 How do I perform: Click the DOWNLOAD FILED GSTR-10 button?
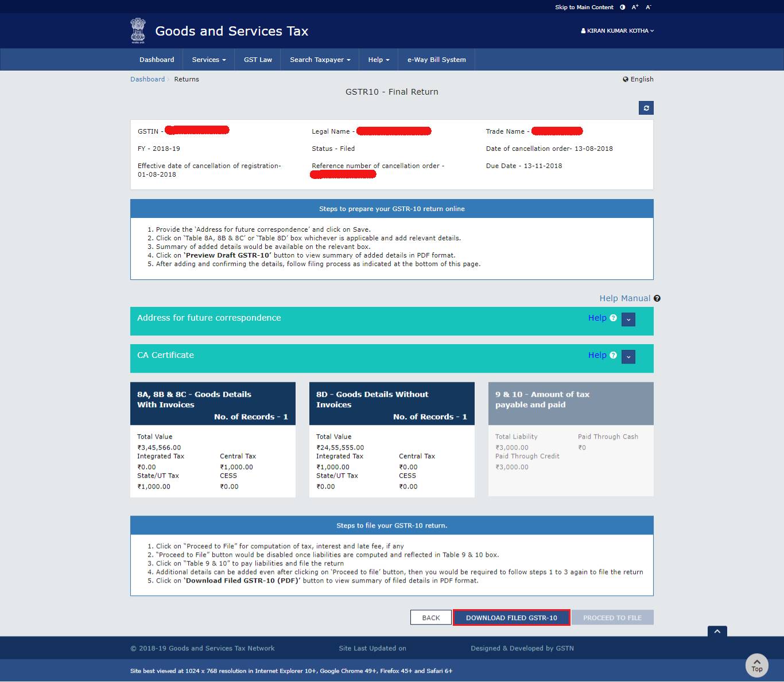pyautogui.click(x=511, y=617)
